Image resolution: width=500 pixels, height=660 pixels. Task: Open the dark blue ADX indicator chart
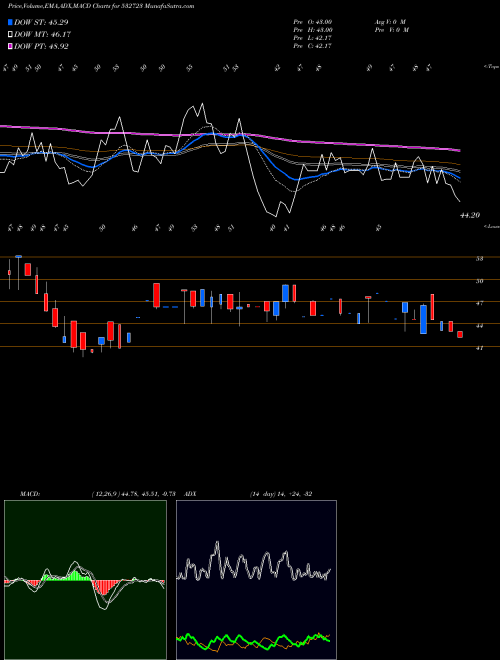pyautogui.click(x=256, y=580)
